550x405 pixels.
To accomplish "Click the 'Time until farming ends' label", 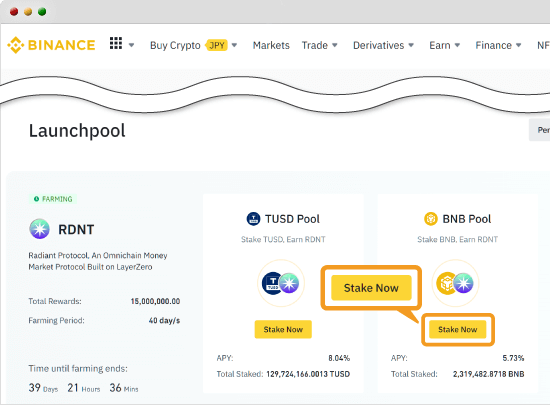I will click(x=78, y=369).
